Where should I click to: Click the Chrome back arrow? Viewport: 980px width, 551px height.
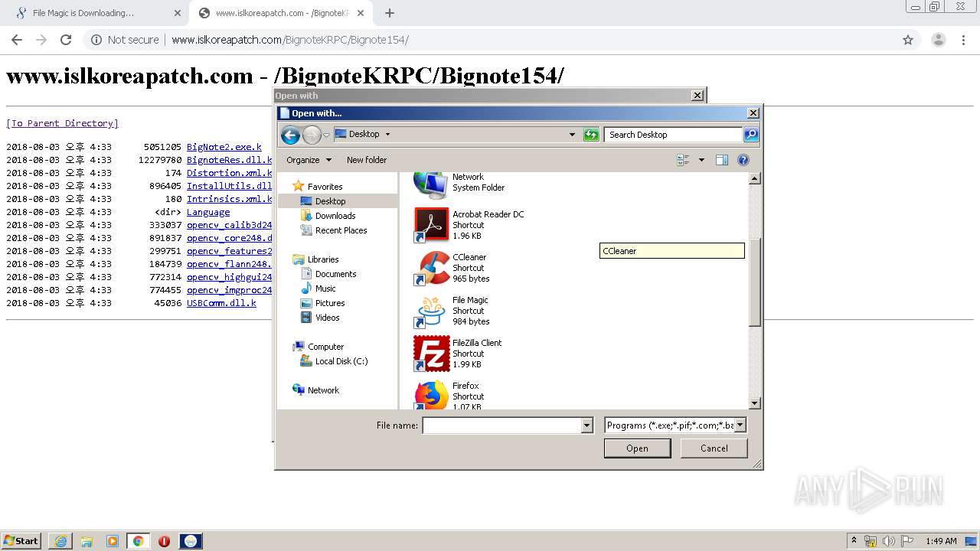[17, 40]
